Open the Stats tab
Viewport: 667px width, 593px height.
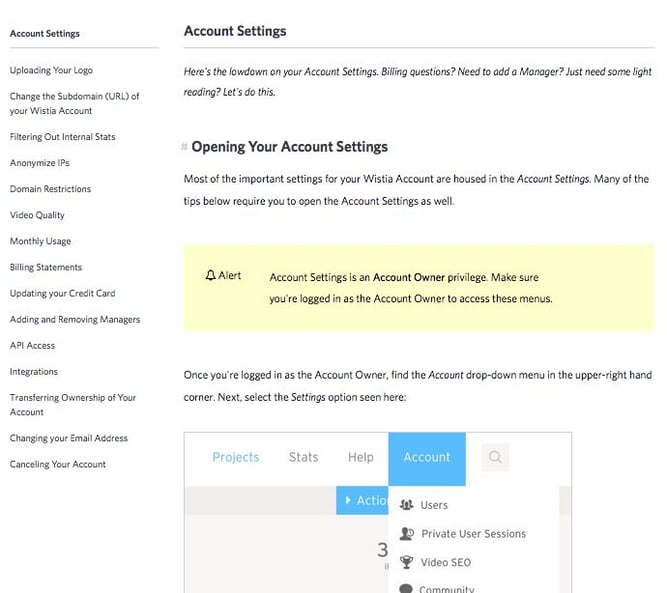click(x=303, y=458)
